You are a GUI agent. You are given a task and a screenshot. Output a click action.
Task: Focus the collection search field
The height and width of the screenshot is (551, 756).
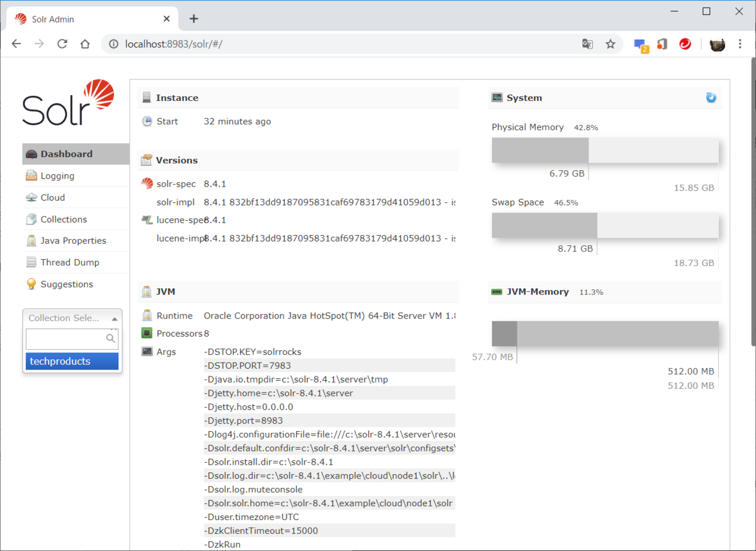point(72,339)
